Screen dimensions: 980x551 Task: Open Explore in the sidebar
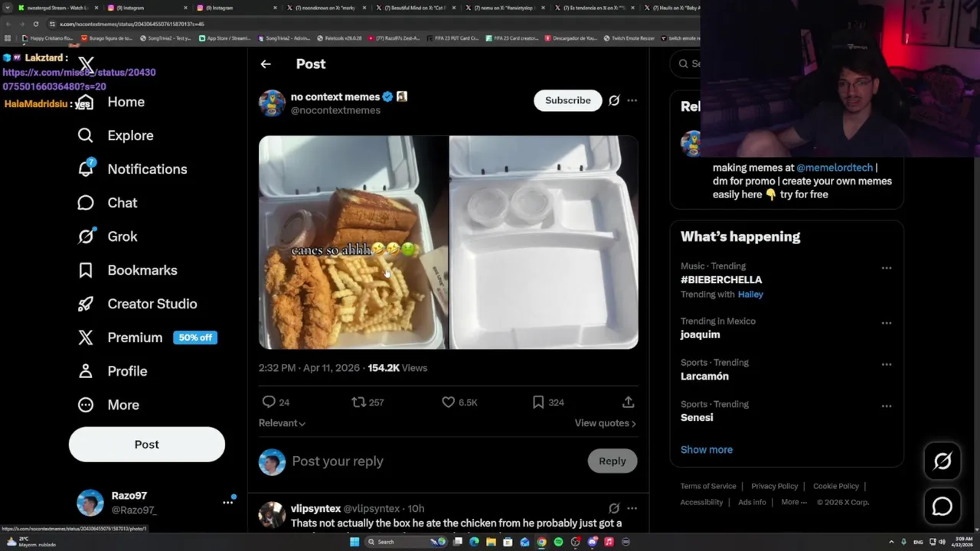116,135
